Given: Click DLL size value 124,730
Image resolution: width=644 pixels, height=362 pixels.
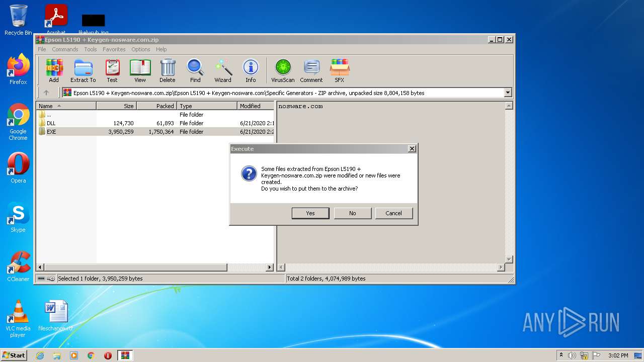Looking at the screenshot, I should click(123, 123).
